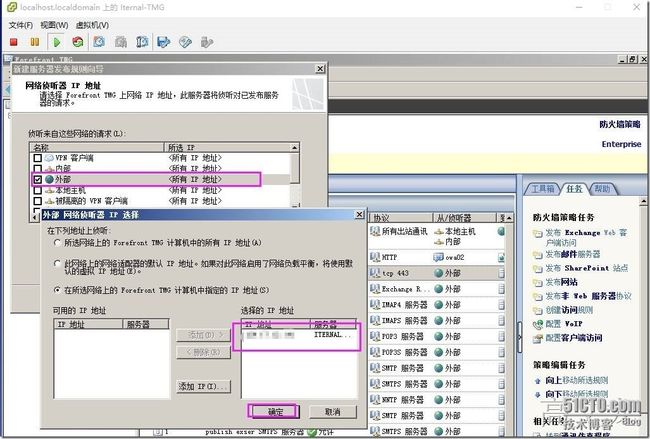Click the snapshot manager toolbar icon
The image size is (650, 439).
tap(142, 42)
